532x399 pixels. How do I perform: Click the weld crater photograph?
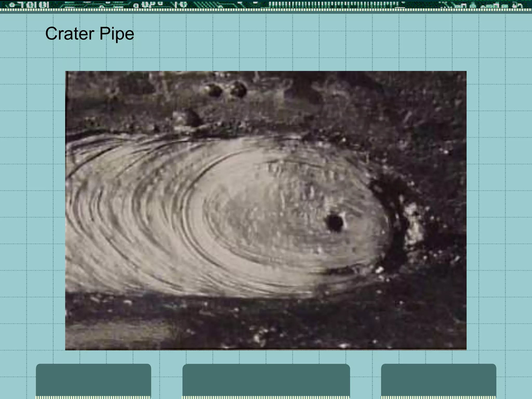(266, 210)
